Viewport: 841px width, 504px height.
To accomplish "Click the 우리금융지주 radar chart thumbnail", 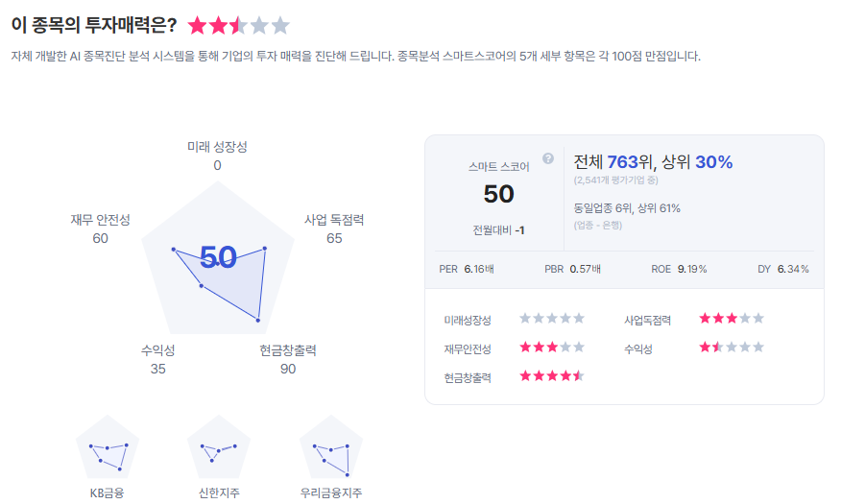I will (331, 448).
